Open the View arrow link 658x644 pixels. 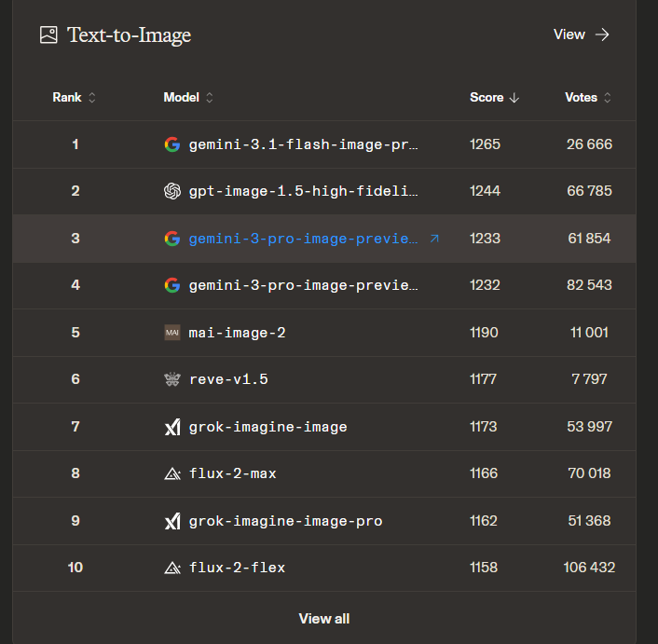point(582,34)
